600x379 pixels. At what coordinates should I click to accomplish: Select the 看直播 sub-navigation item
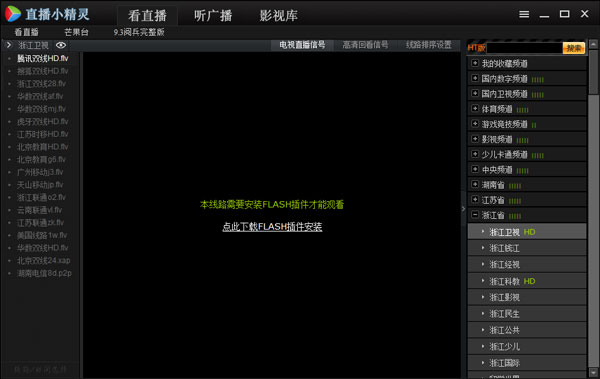click(26, 32)
